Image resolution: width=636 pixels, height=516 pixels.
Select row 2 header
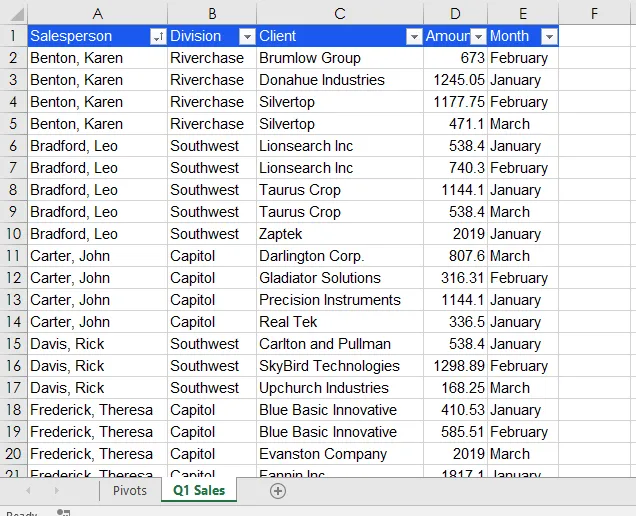[x=13, y=58]
